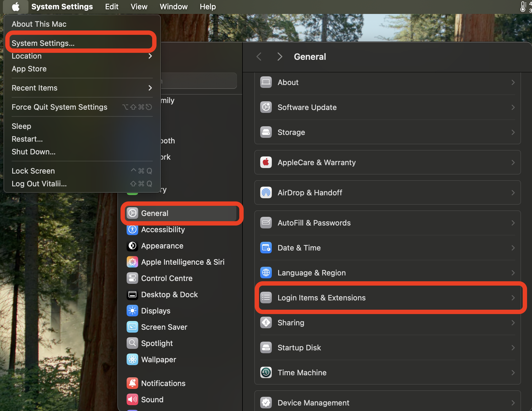
Task: Choose Restart… from the Apple menu
Action: 82,139
